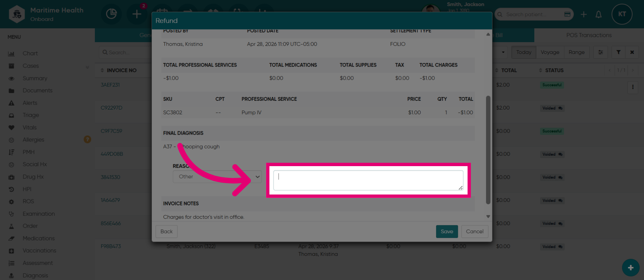Open Assessment in the sidebar menu
The height and width of the screenshot is (280, 644).
[38, 263]
